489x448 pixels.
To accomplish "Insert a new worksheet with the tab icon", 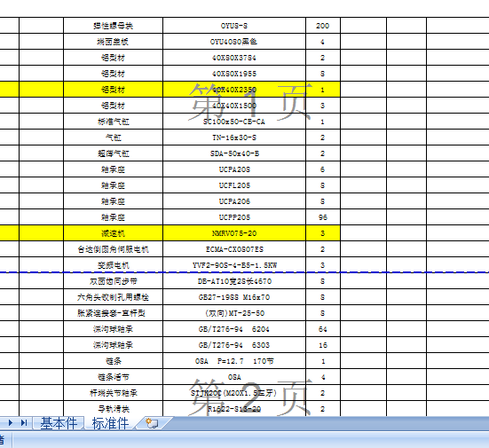I will (x=152, y=423).
